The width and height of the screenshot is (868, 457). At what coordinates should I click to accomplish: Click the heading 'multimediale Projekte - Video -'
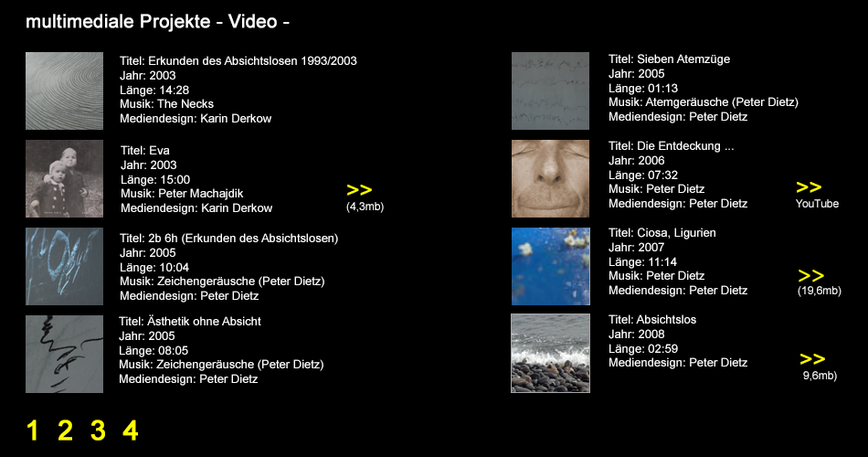tap(157, 22)
